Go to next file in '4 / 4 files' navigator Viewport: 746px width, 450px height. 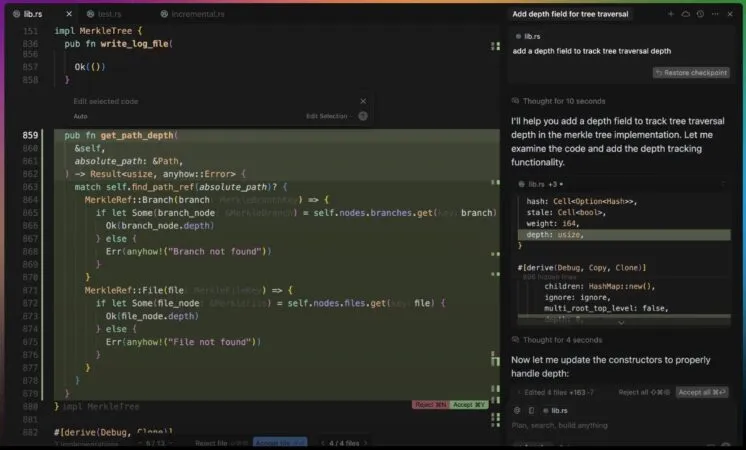(365, 443)
